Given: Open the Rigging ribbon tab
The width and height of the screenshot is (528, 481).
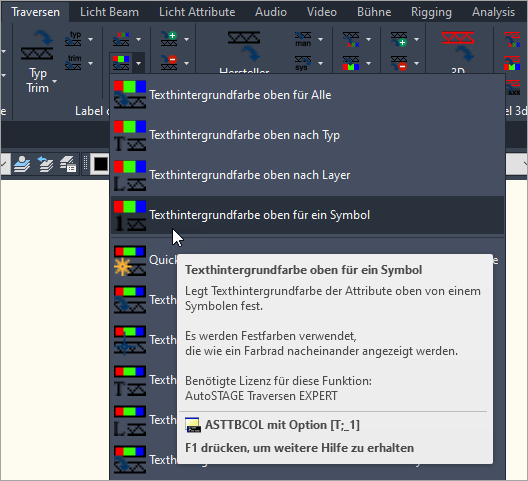Looking at the screenshot, I should pyautogui.click(x=431, y=12).
